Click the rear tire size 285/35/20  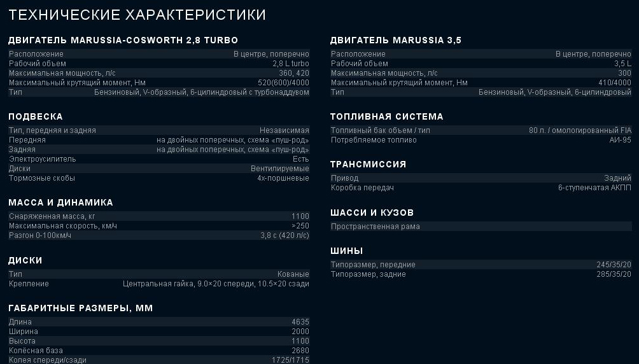[x=614, y=274]
